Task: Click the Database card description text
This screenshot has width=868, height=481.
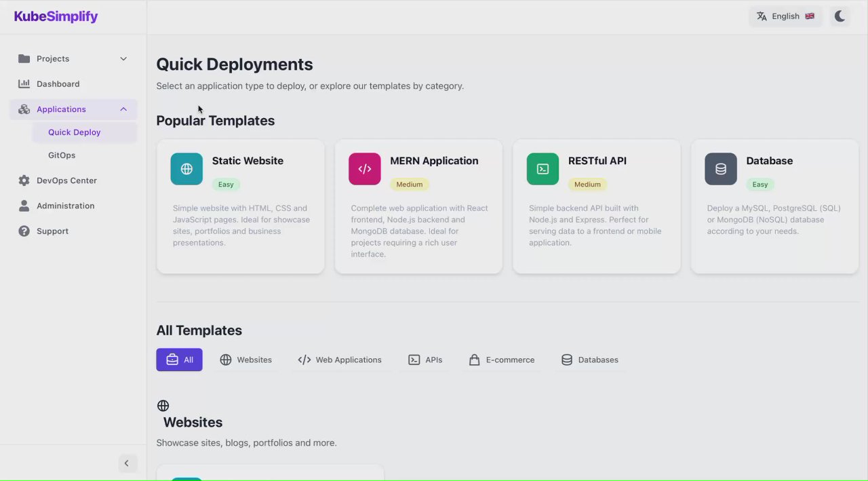Action: point(774,220)
